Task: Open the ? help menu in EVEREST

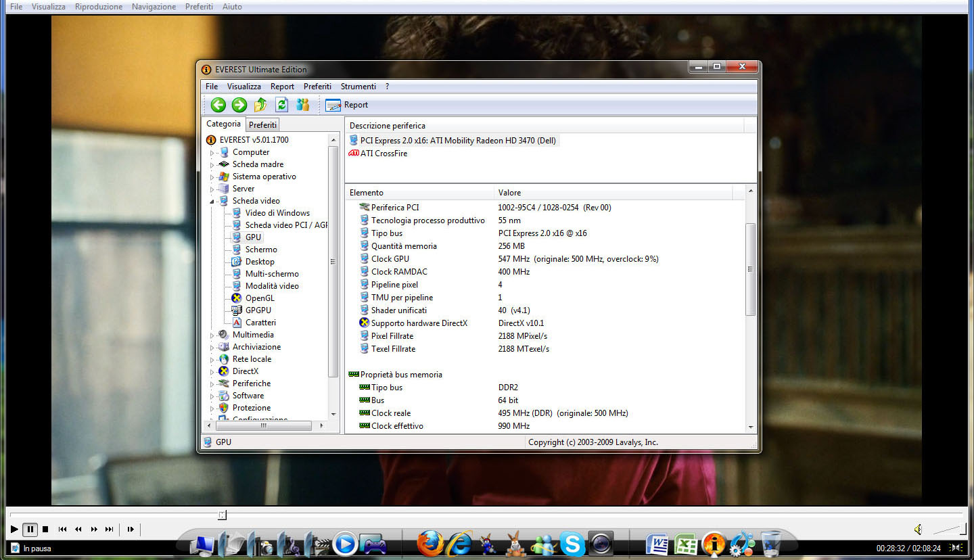Action: 388,87
